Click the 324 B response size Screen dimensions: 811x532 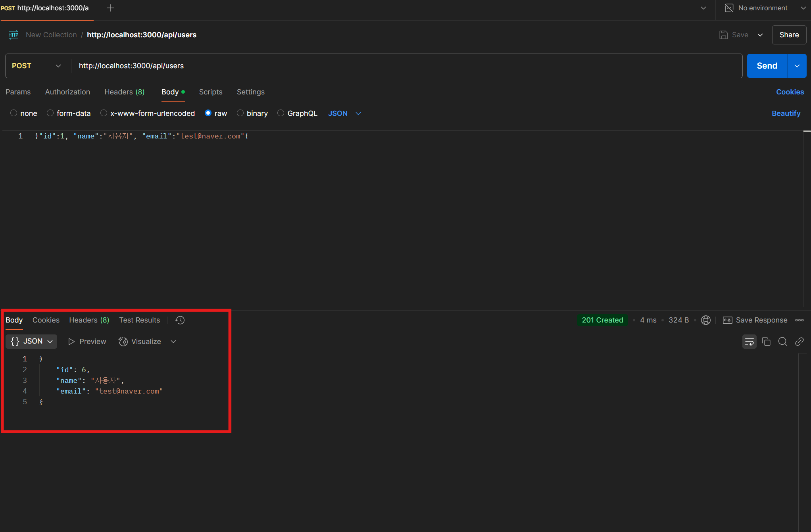679,320
